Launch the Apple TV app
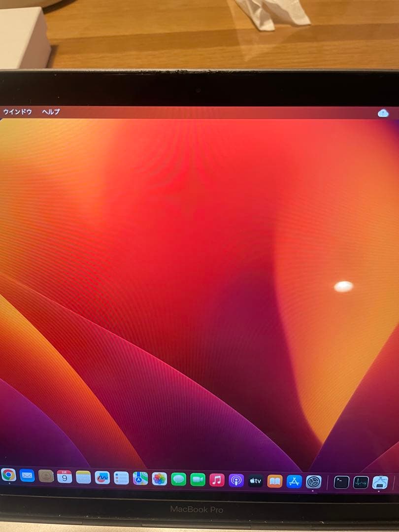 click(x=255, y=480)
